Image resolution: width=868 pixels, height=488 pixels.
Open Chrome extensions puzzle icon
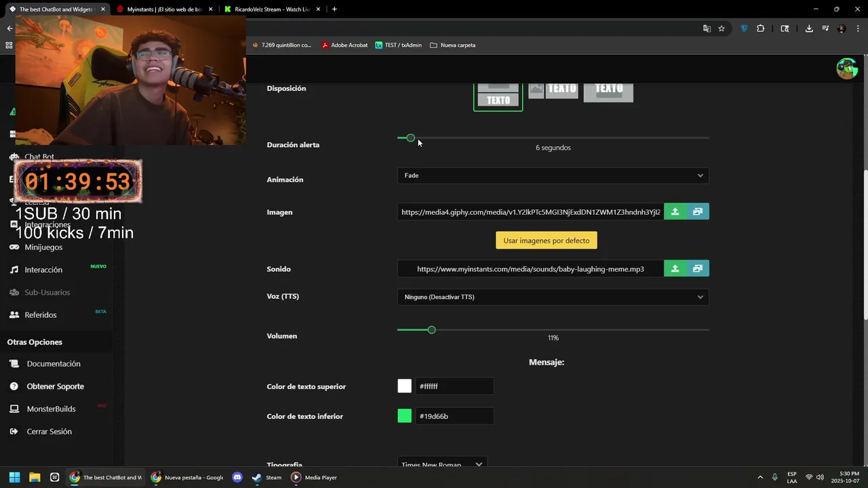(760, 28)
